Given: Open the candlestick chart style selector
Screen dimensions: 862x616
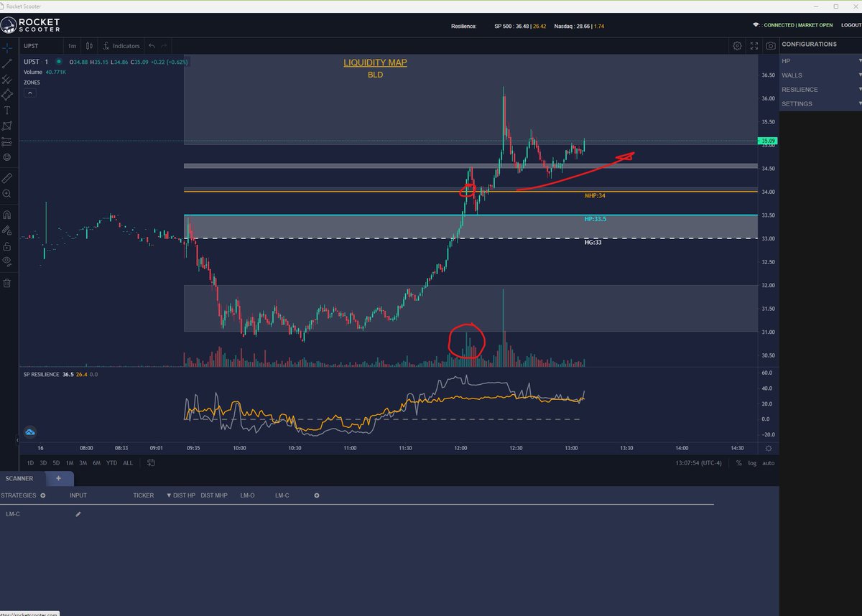Looking at the screenshot, I should (90, 46).
